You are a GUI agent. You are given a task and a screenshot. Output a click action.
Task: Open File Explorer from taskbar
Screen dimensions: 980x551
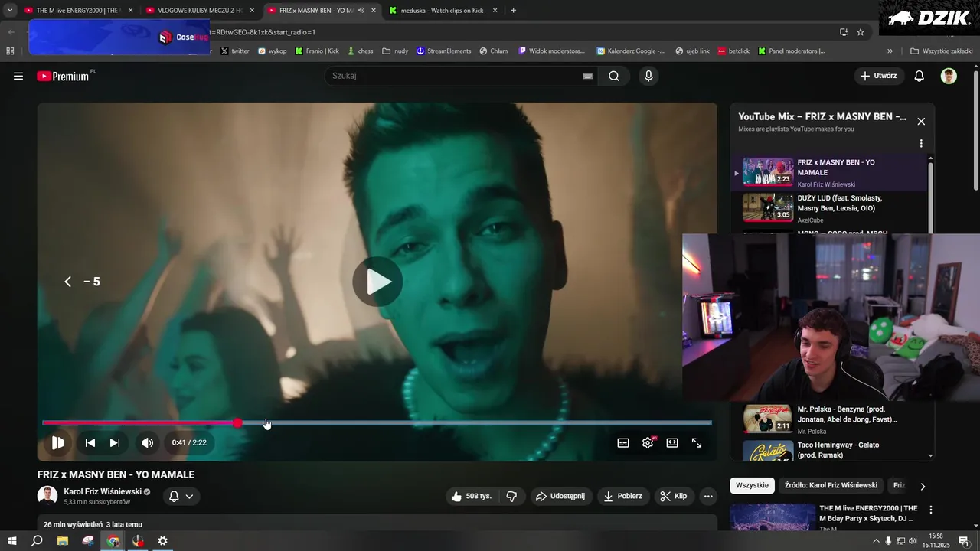62,541
